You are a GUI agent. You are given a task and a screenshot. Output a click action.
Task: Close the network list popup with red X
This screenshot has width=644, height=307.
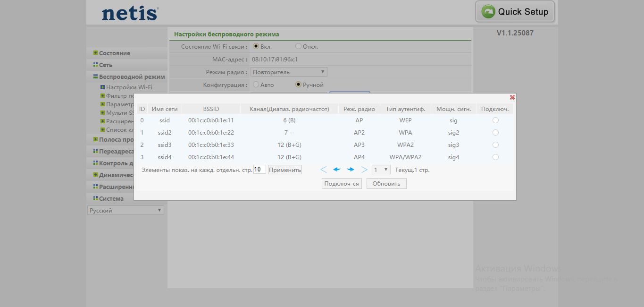tap(512, 97)
